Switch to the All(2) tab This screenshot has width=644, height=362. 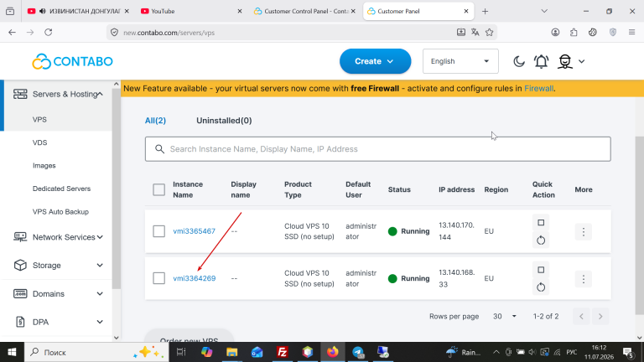pyautogui.click(x=155, y=121)
